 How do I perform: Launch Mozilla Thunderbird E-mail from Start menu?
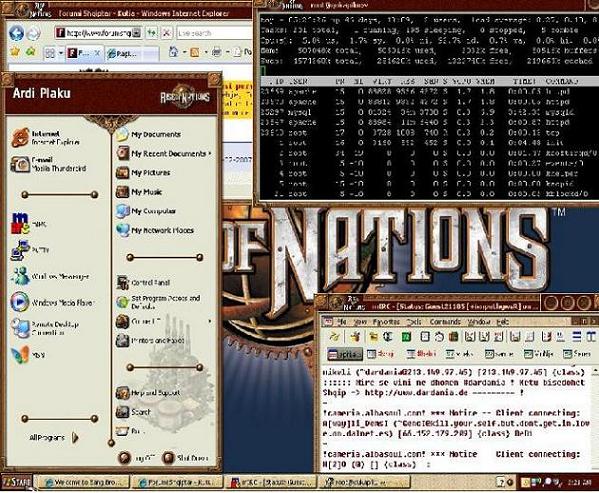(x=49, y=164)
